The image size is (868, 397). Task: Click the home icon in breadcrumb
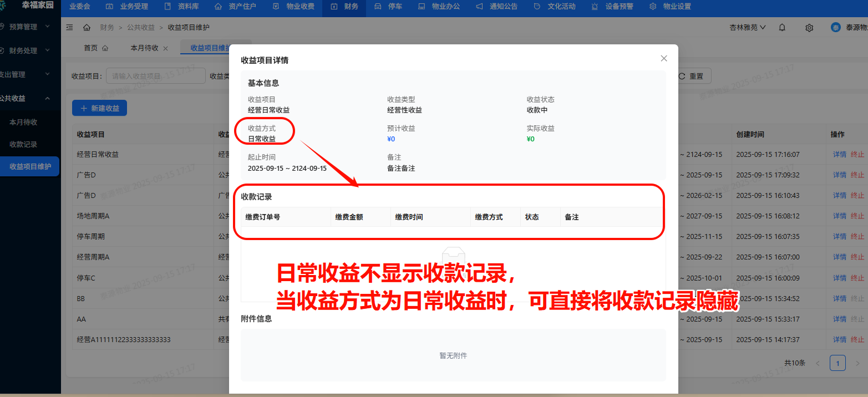87,27
